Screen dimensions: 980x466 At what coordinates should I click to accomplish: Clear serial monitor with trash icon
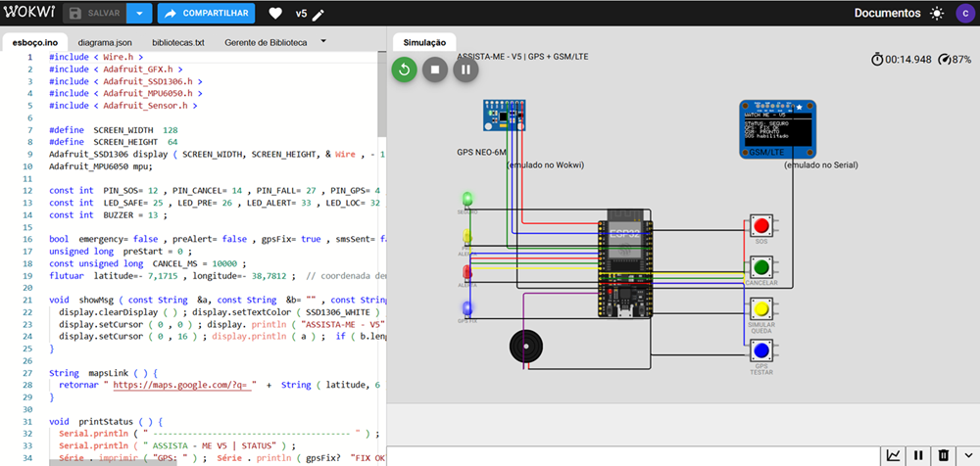944,455
